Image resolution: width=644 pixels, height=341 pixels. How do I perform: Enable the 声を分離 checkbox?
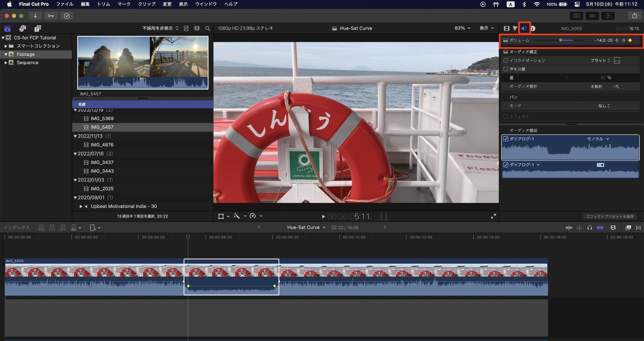(506, 69)
